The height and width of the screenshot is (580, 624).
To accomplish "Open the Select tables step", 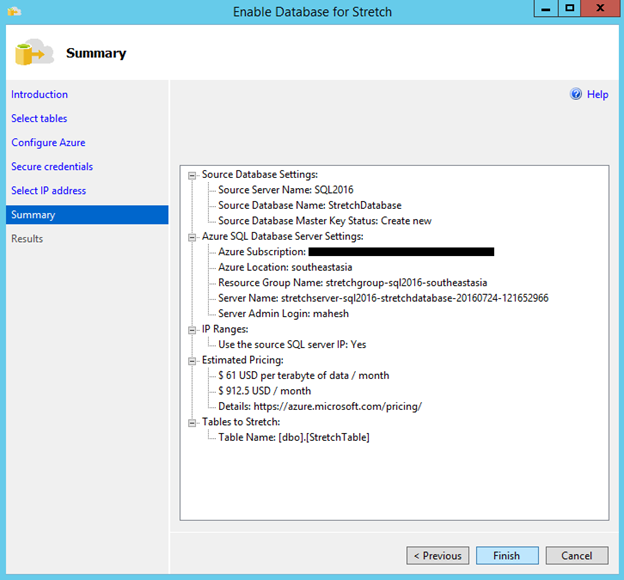I will (39, 118).
